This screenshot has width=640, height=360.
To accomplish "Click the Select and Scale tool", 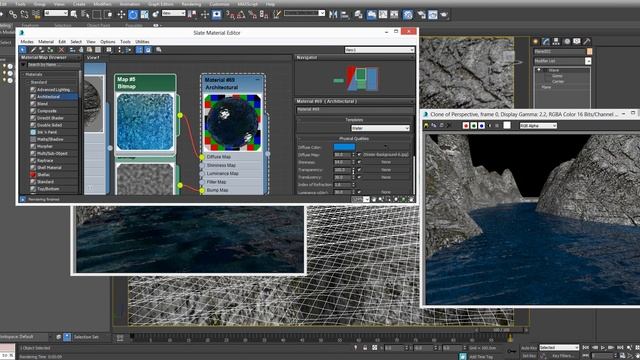I will (144, 15).
